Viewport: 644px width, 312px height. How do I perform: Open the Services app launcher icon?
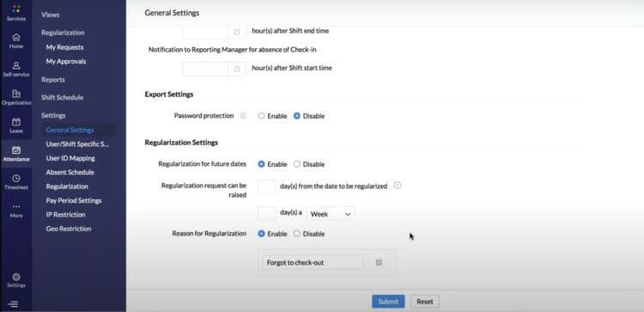[16, 9]
